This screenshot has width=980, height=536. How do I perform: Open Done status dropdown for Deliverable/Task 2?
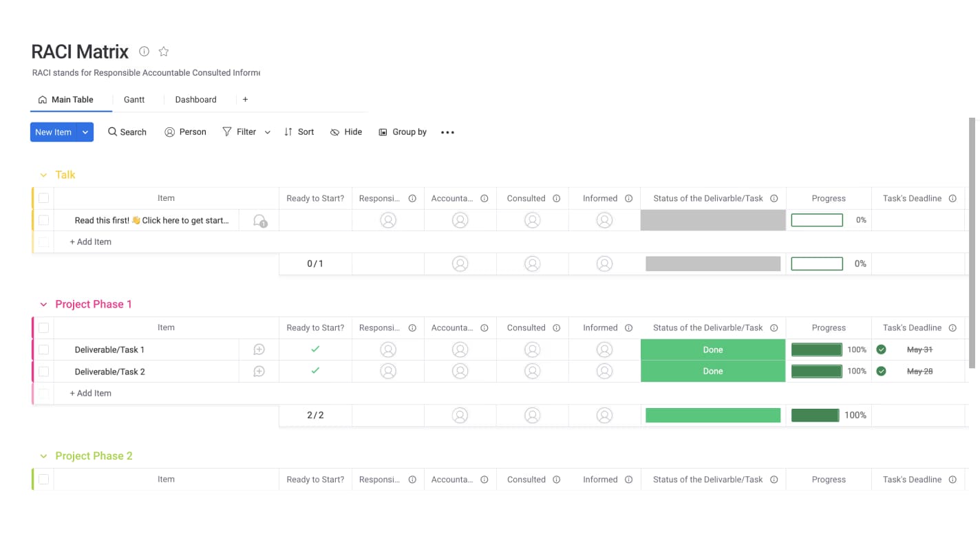(x=713, y=372)
